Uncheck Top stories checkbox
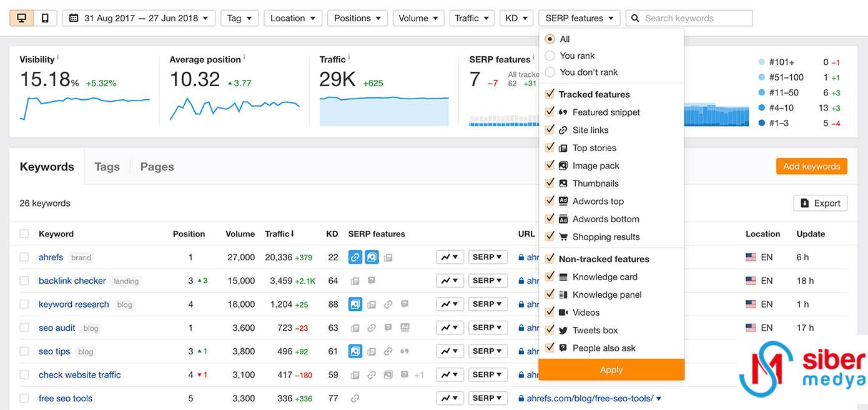868x410 pixels. point(550,147)
